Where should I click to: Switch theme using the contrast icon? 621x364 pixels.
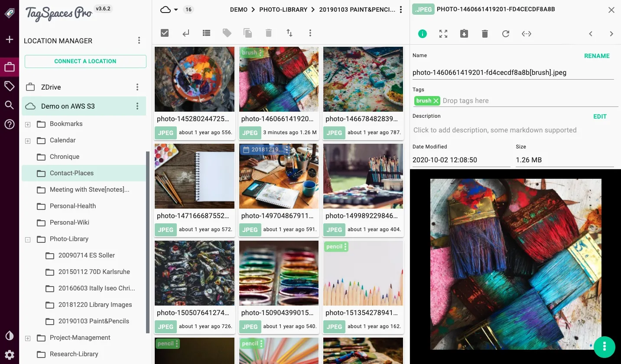pyautogui.click(x=10, y=336)
